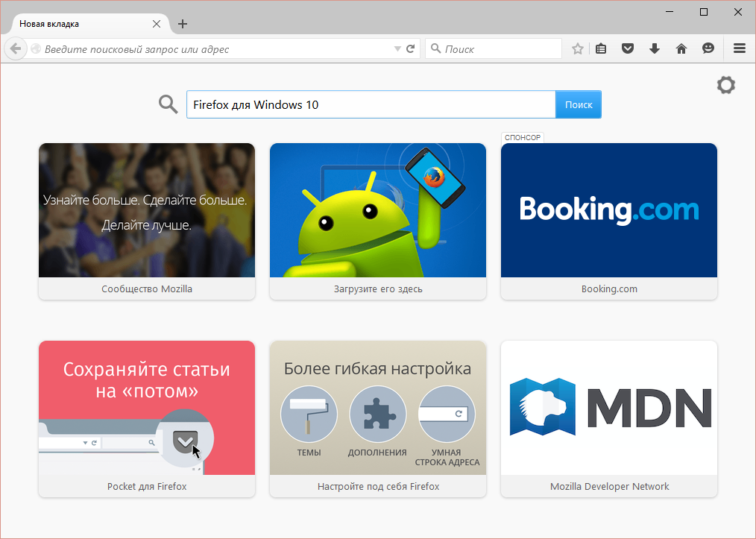
Task: Click the Firefox для Windows 10 search field
Action: coord(370,104)
